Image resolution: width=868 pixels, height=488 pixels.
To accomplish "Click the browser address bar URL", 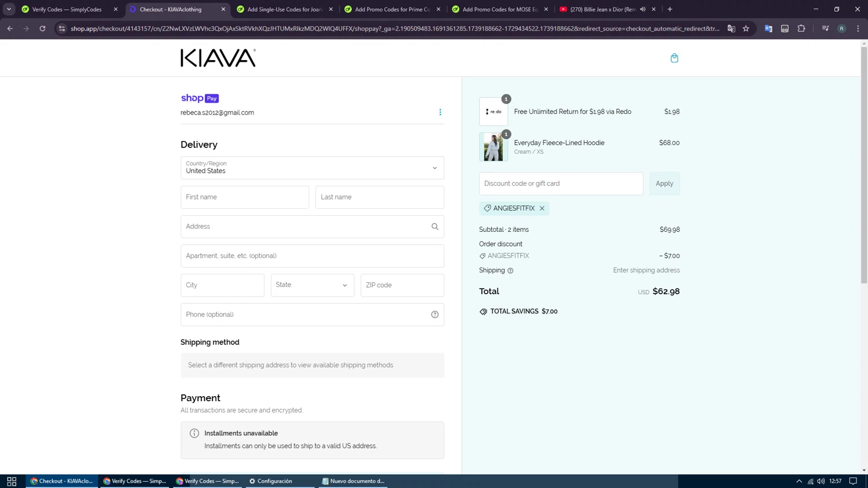I will pyautogui.click(x=395, y=28).
